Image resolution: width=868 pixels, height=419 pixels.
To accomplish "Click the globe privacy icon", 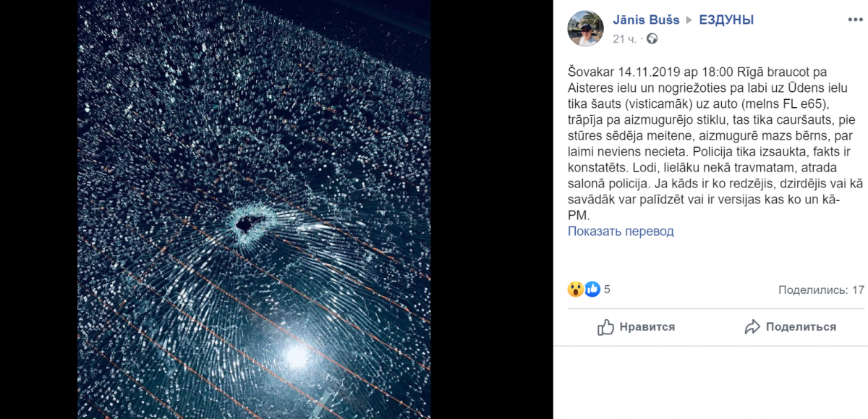I will point(652,38).
